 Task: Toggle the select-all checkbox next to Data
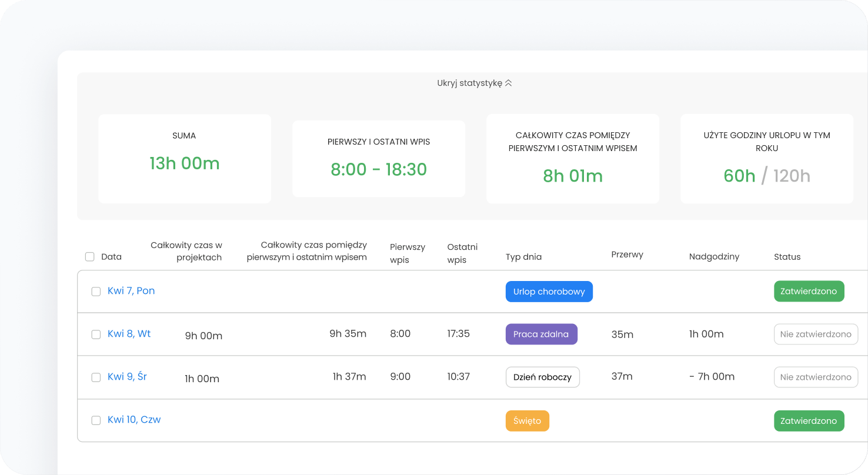click(89, 256)
